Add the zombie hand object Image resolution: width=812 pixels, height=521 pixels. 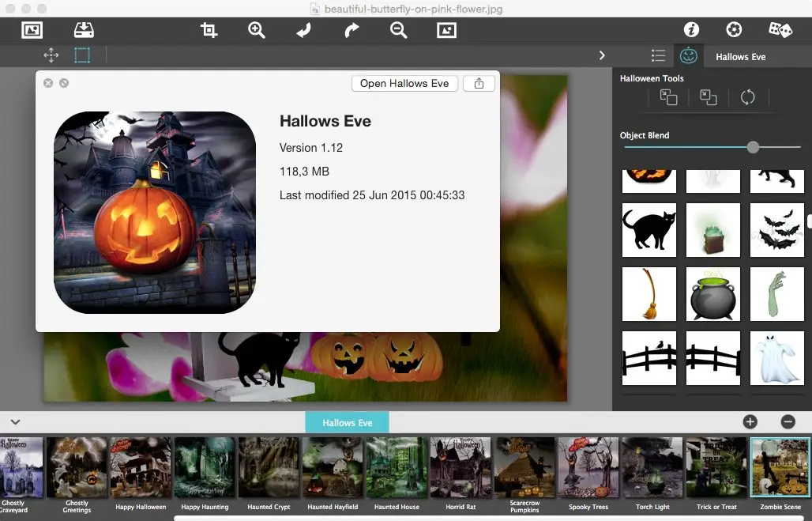point(776,294)
